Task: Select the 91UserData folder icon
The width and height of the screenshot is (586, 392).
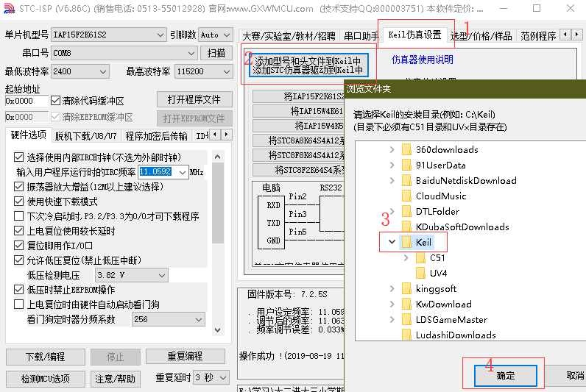Action: pyautogui.click(x=406, y=165)
